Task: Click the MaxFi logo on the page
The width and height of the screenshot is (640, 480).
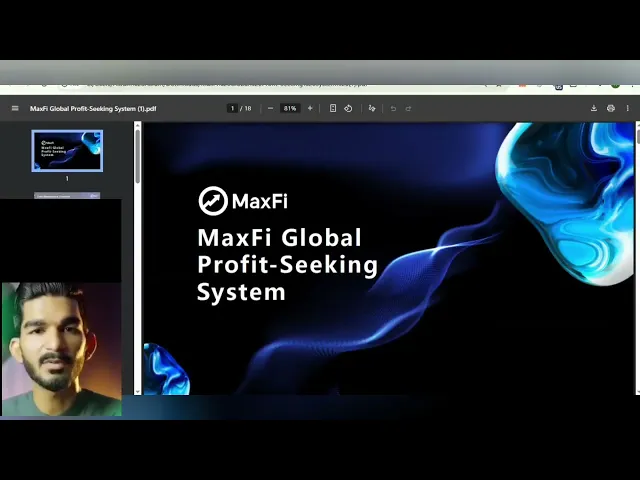Action: pyautogui.click(x=243, y=201)
